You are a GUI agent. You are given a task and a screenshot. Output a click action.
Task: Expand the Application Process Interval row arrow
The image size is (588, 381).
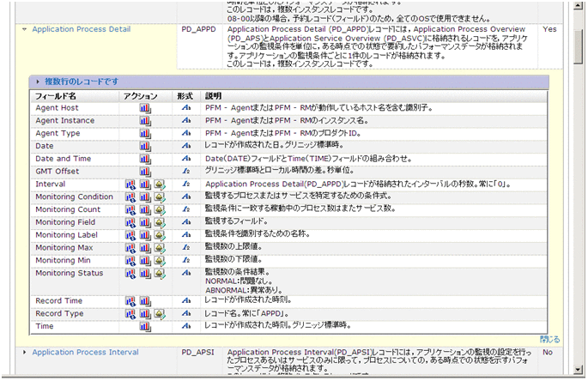coord(24,353)
